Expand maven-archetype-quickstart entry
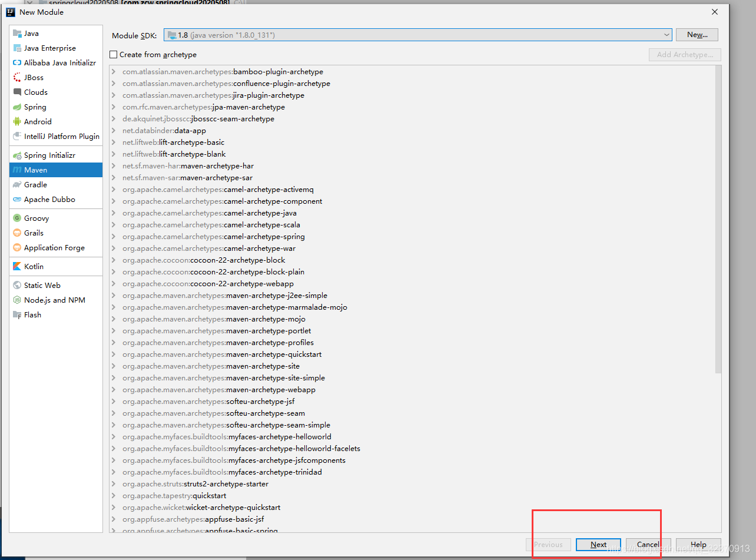Image resolution: width=756 pixels, height=560 pixels. (x=114, y=354)
